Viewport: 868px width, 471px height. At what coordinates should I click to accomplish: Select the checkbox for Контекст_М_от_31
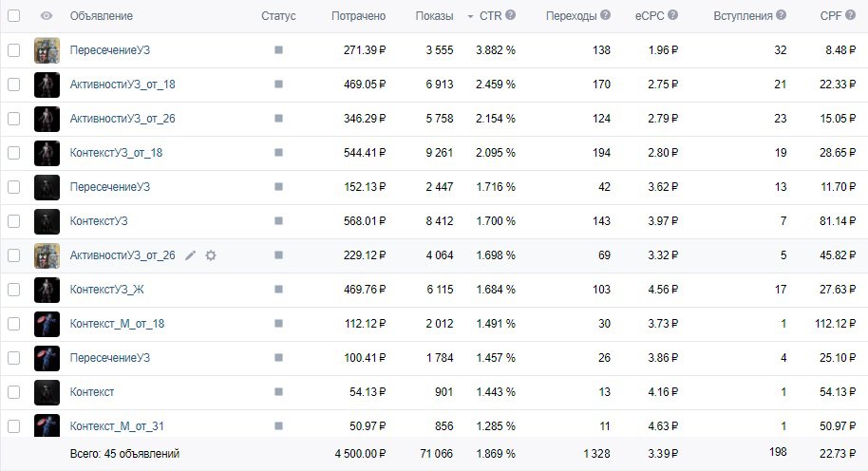[14, 426]
